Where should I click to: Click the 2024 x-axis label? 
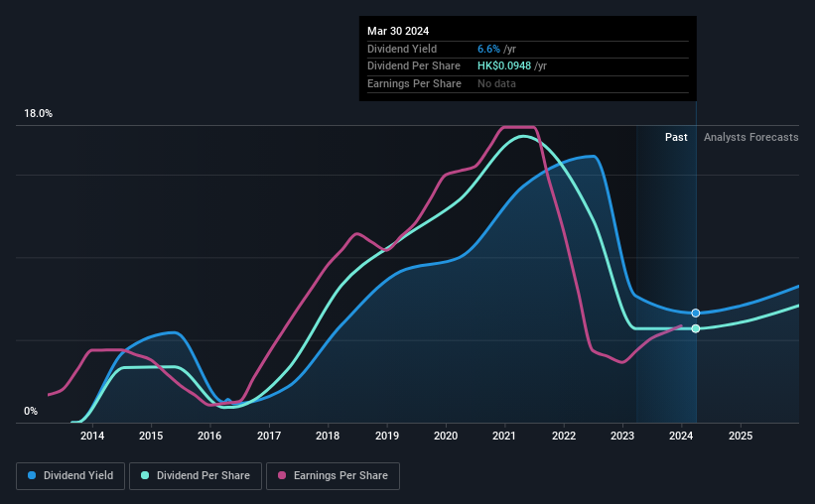tap(681, 436)
